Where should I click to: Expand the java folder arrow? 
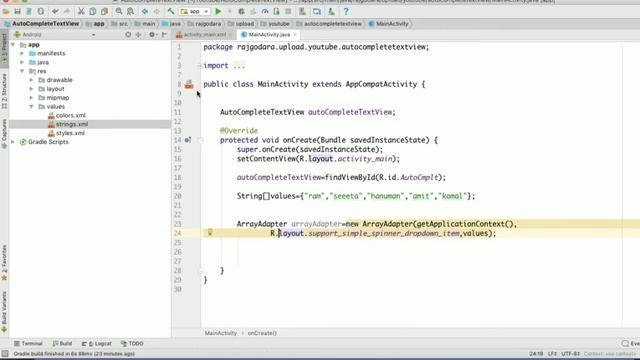click(x=22, y=62)
